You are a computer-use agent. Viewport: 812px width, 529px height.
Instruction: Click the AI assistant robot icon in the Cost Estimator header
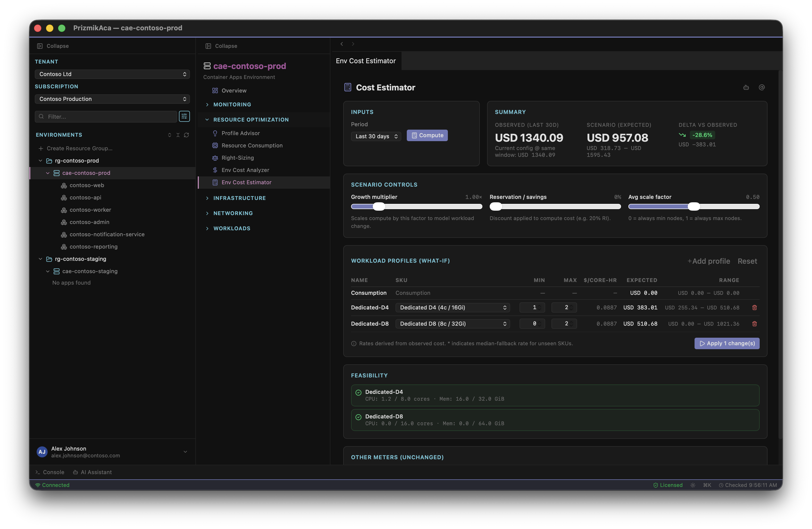coord(746,88)
